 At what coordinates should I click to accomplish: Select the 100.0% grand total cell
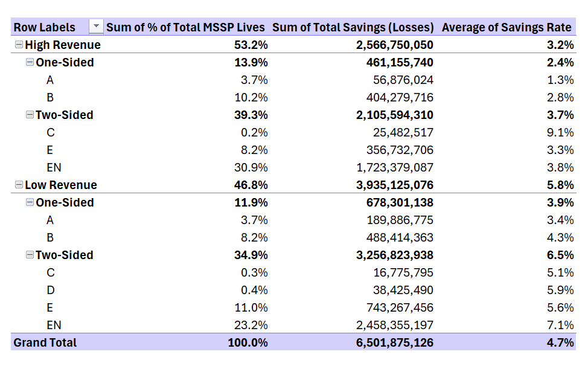click(248, 342)
